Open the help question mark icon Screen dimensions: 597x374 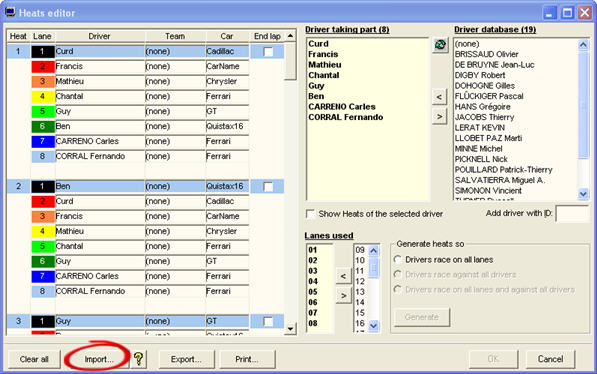(139, 359)
